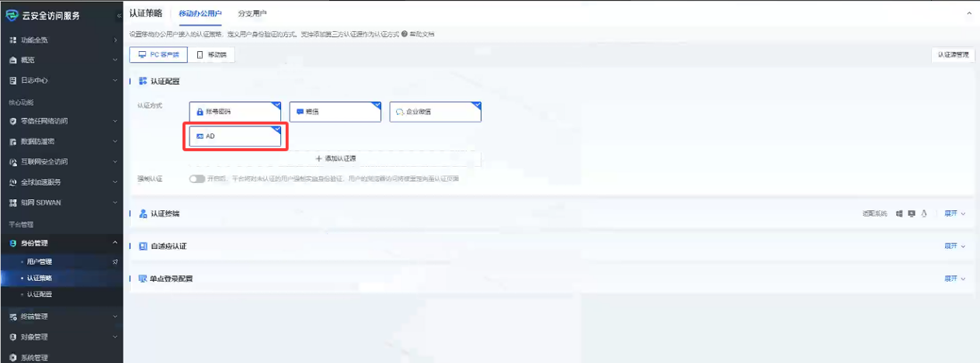Click the 适配系统 label
The width and height of the screenshot is (980, 363).
pyautogui.click(x=874, y=213)
